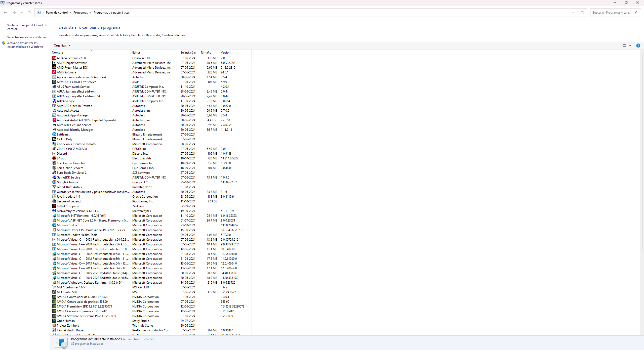Screen dimensions: 644x350
Task: Click the Microsoft Office LTSC icon
Action: tap(54, 230)
